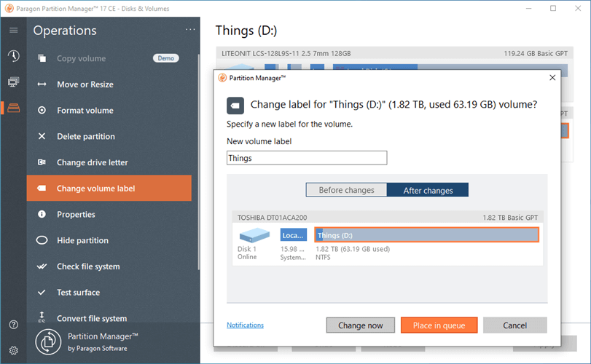The image size is (591, 364).
Task: Choose Test surface operation
Action: click(109, 292)
